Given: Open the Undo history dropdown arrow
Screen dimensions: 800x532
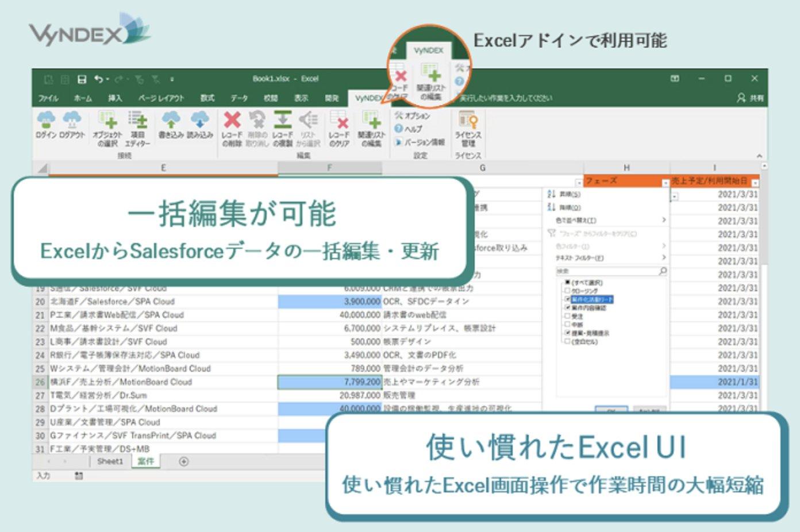Looking at the screenshot, I should (x=107, y=79).
